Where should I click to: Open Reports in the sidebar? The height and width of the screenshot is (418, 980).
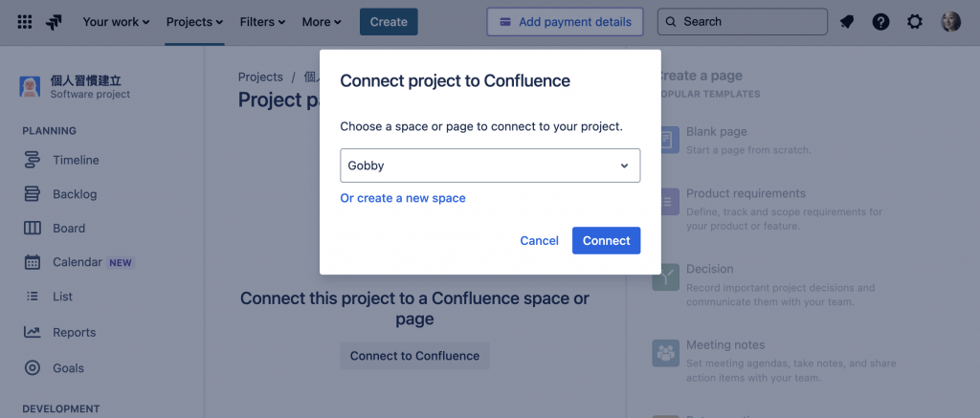(x=74, y=333)
